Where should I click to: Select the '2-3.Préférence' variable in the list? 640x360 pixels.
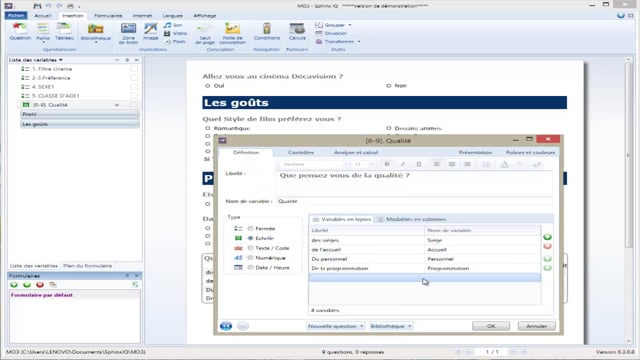click(51, 78)
